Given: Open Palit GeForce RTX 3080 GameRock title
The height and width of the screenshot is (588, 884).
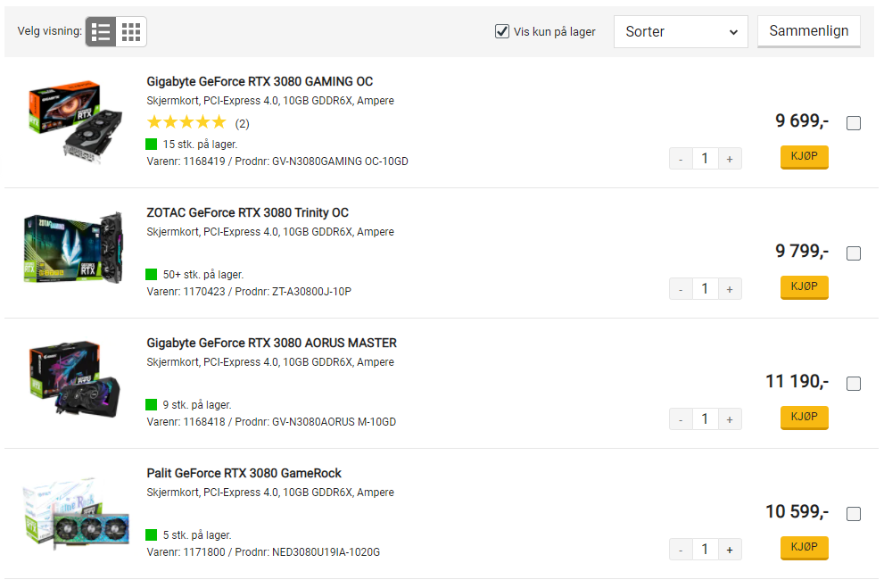Looking at the screenshot, I should click(244, 473).
